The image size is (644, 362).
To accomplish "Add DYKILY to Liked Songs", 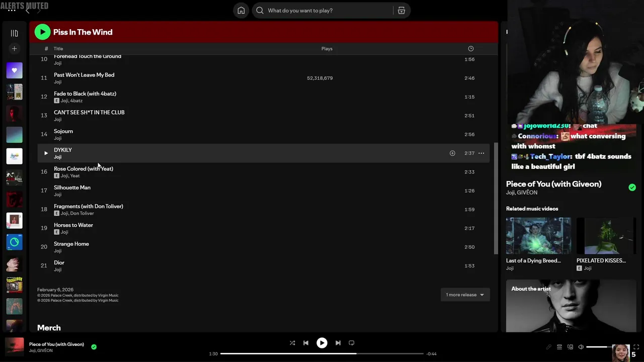I will click(x=452, y=153).
